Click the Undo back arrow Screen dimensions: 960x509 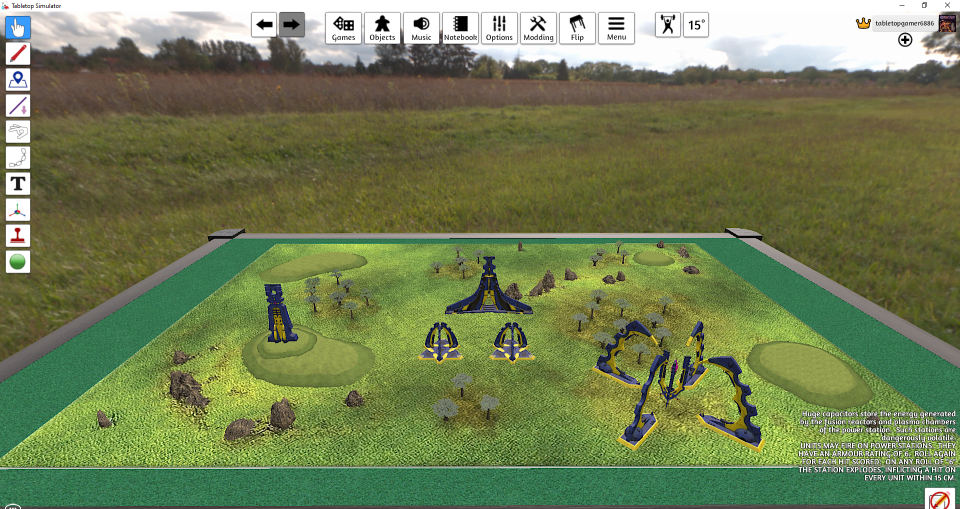click(x=264, y=25)
